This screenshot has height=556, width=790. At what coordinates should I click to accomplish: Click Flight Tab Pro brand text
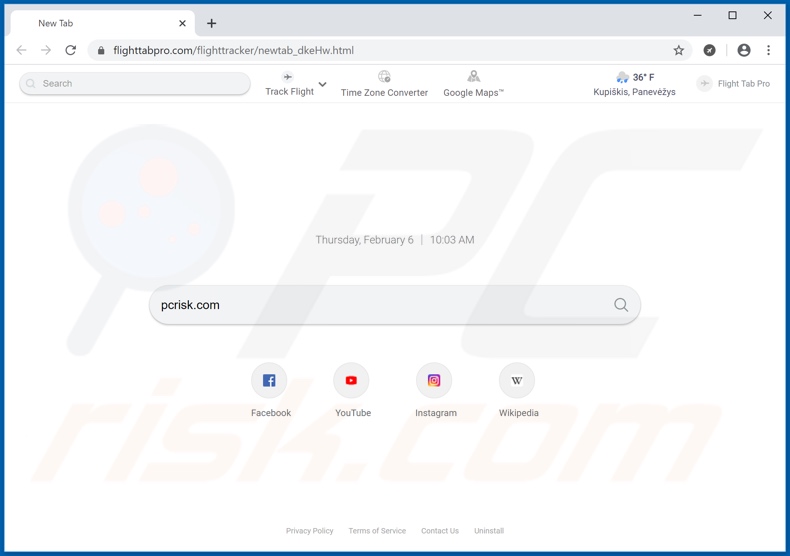click(x=744, y=84)
